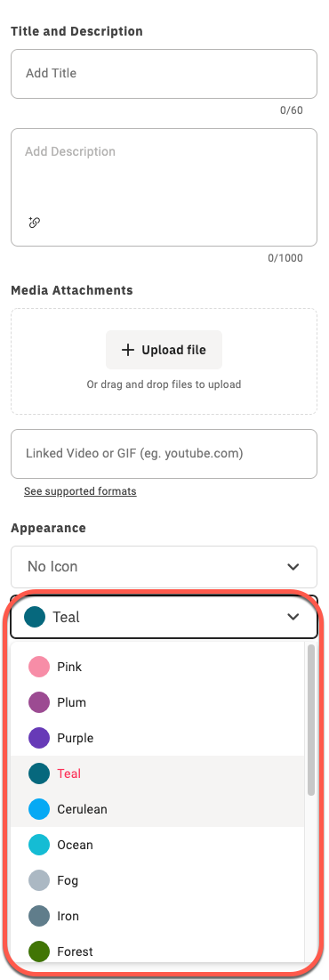329x980 pixels.
Task: Click the Linked Video or GIF field
Action: [x=164, y=454]
